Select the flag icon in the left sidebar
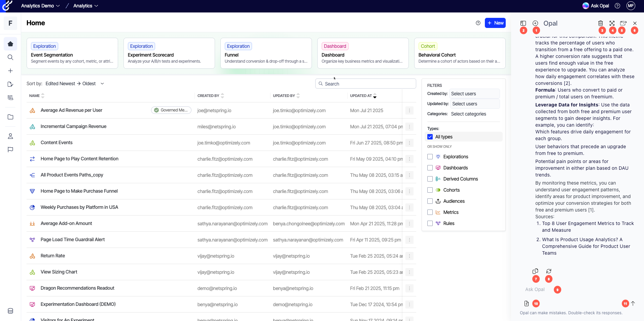 click(x=10, y=150)
